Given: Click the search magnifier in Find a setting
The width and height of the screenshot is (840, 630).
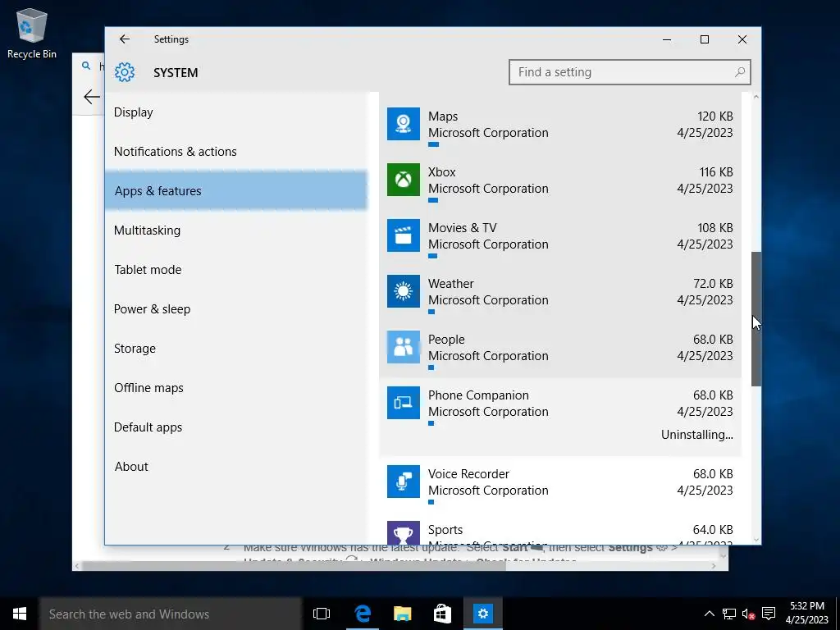Looking at the screenshot, I should click(x=740, y=72).
